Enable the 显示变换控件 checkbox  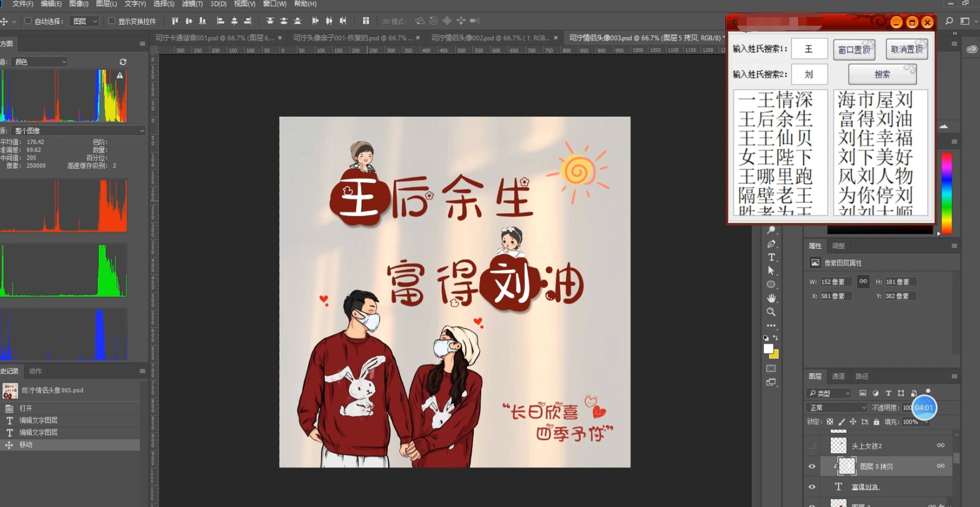(112, 21)
